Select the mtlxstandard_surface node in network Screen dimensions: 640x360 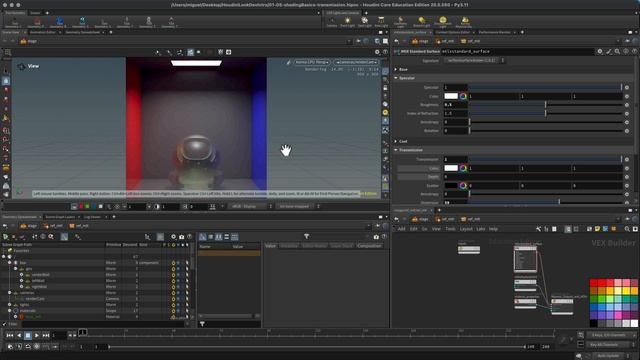pos(525,259)
